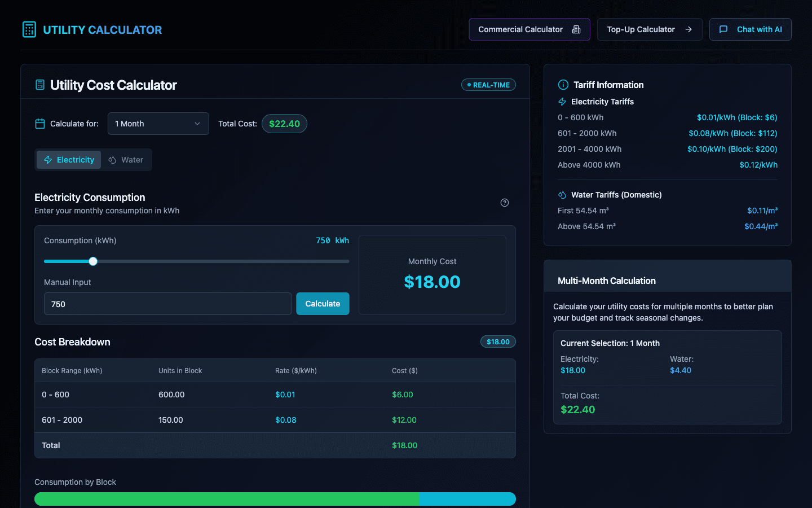Go to the Top-Up Calculator

coord(650,29)
